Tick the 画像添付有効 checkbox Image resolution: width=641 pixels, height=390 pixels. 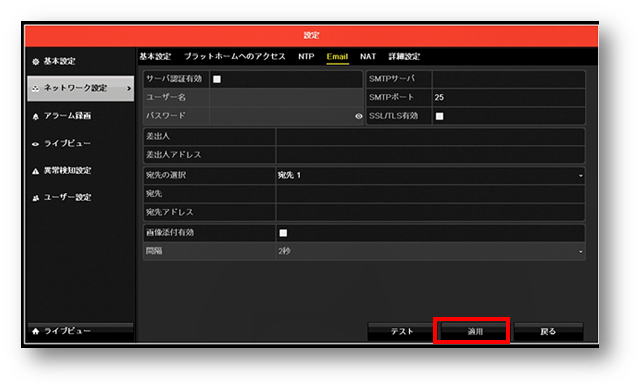coord(283,233)
